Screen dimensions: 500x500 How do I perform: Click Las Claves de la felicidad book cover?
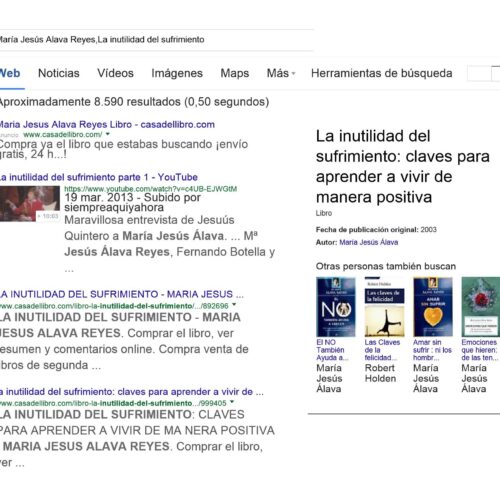coord(384,307)
